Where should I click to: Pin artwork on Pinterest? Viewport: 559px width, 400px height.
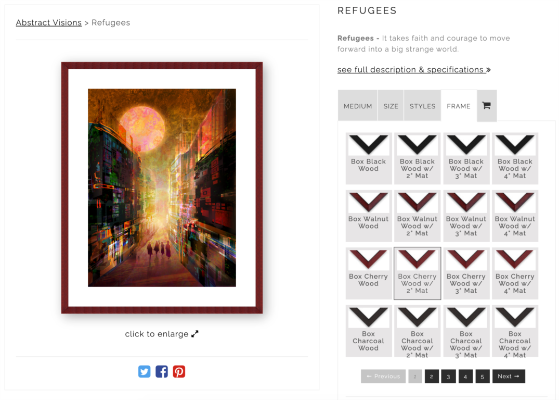pyautogui.click(x=179, y=371)
